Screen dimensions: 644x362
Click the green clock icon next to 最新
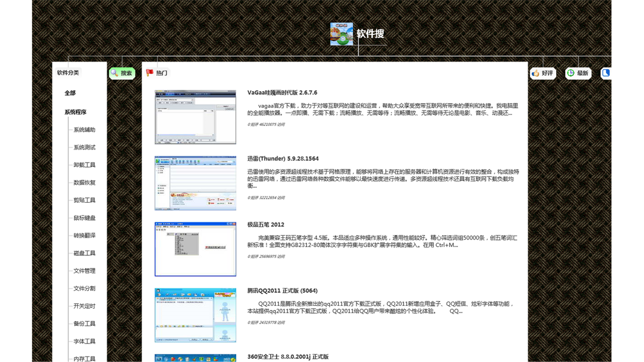click(571, 73)
